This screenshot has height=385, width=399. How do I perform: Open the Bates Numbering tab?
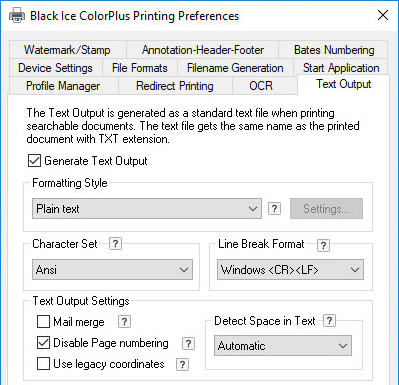[x=334, y=50]
